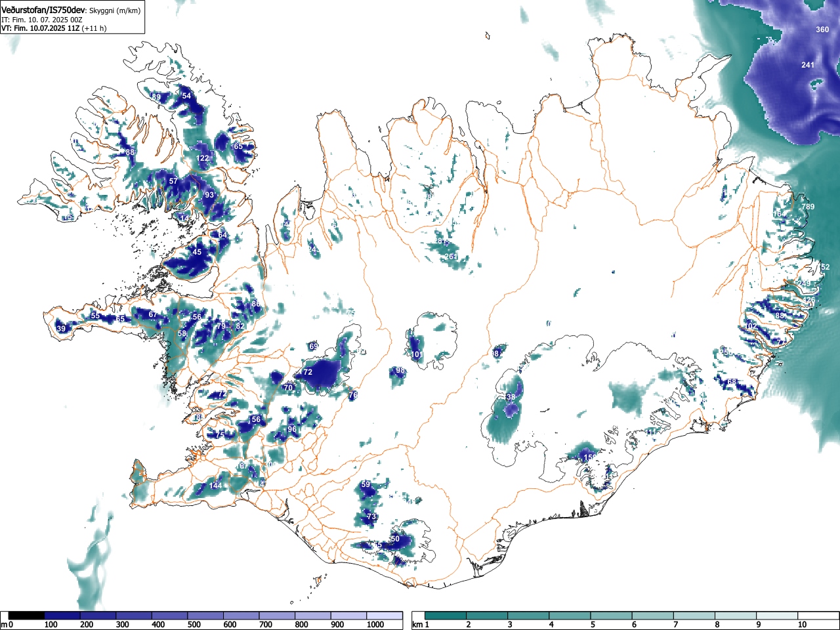Click the 'km' unit label in legend

[x=417, y=625]
